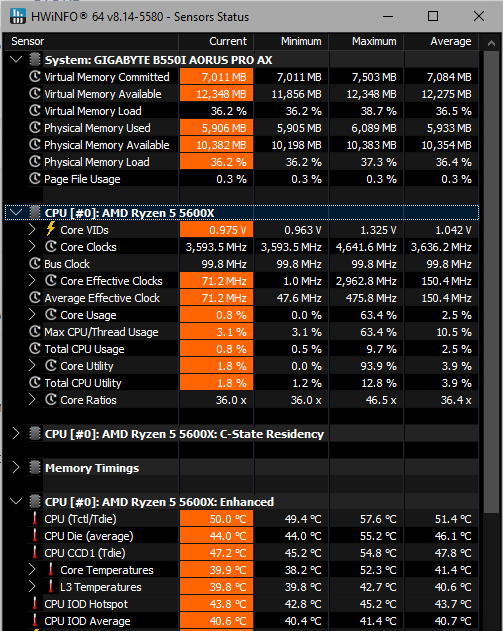Viewport: 503px width, 631px height.
Task: Click the maximum Core Utility value 93.9 %
Action: pos(378,366)
